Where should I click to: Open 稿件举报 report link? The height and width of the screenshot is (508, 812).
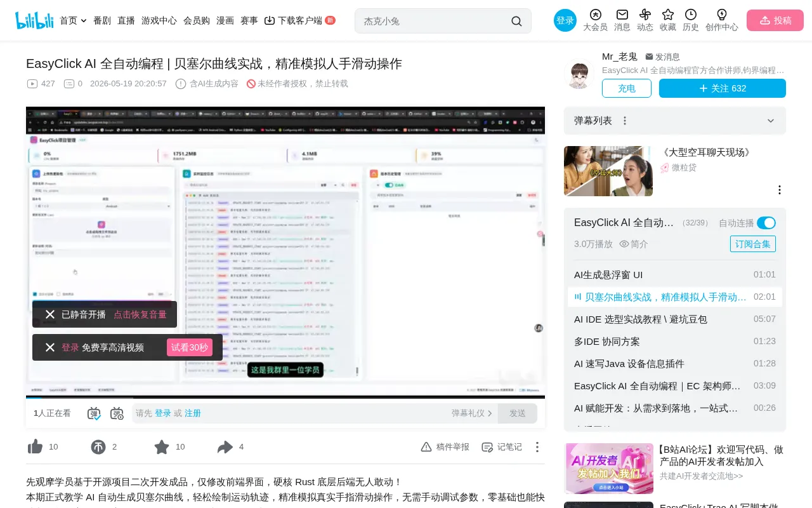[x=445, y=447]
